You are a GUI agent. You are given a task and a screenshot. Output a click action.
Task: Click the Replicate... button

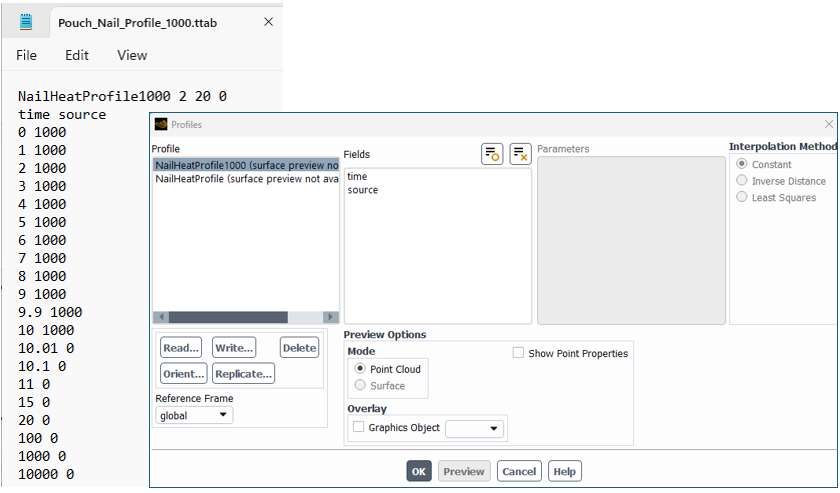coord(243,374)
